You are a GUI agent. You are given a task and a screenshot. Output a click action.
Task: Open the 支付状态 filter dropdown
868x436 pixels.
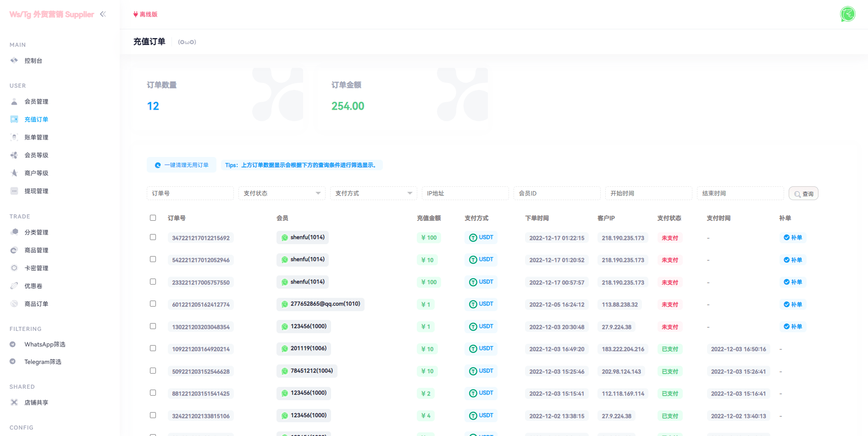coord(282,193)
